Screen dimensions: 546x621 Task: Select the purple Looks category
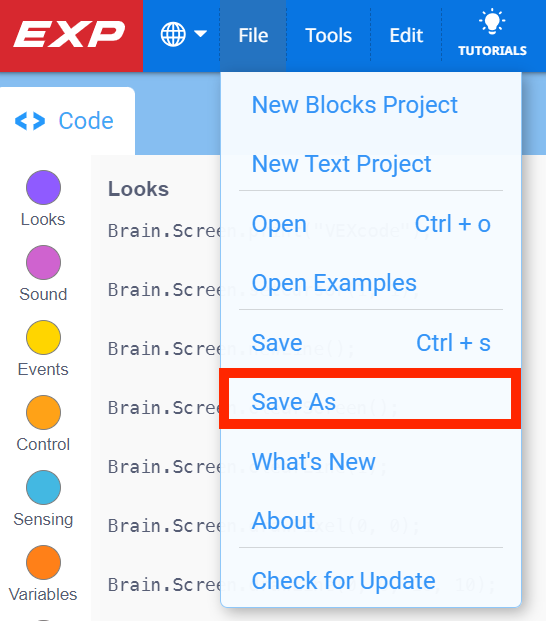coord(43,187)
